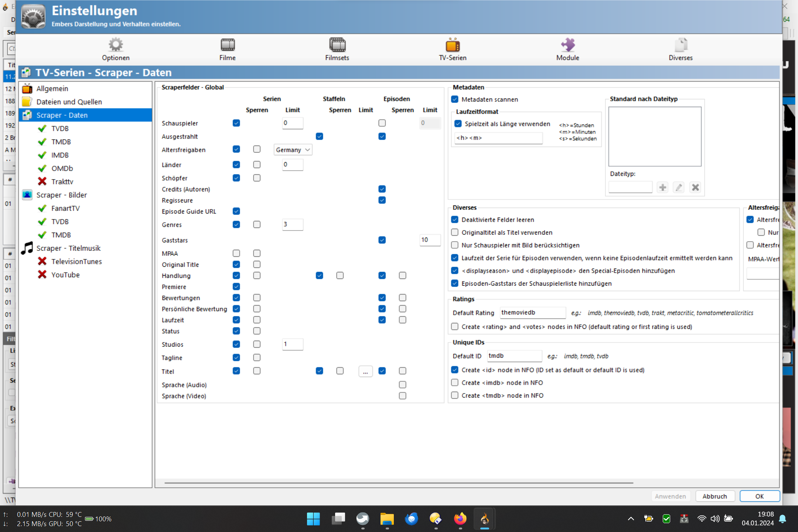Enable Create <tmdb> node in NFO
The width and height of the screenshot is (798, 532).
coord(455,395)
